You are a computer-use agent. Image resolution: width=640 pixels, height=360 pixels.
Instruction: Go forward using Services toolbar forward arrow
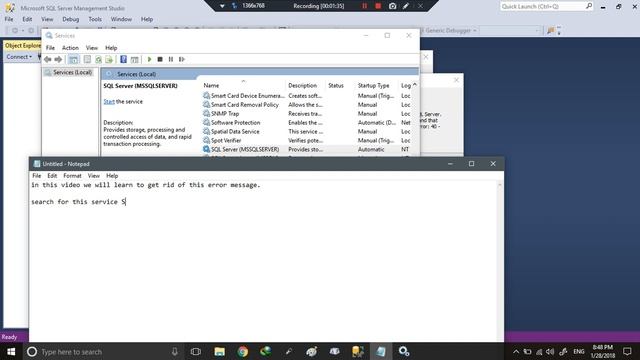coord(58,59)
